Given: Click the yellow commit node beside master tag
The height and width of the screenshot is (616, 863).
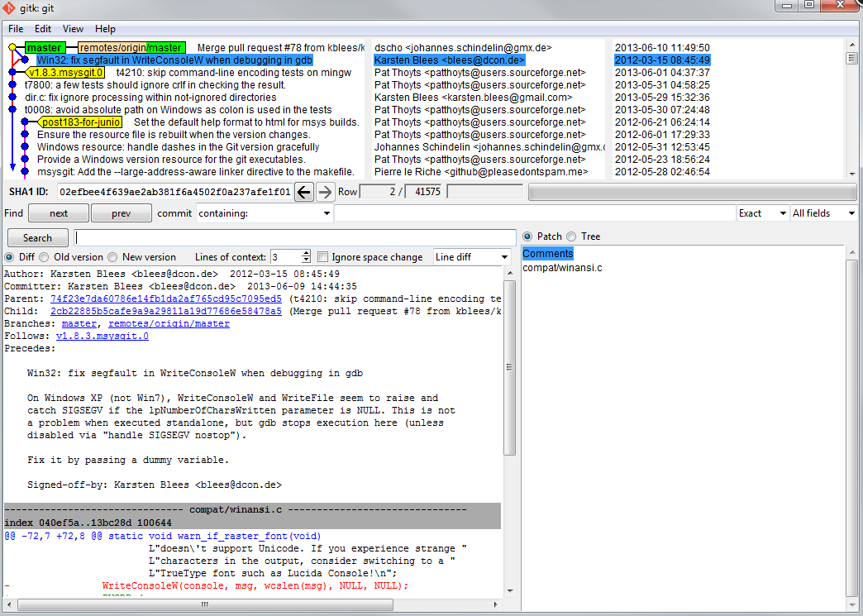Looking at the screenshot, I should [x=12, y=48].
